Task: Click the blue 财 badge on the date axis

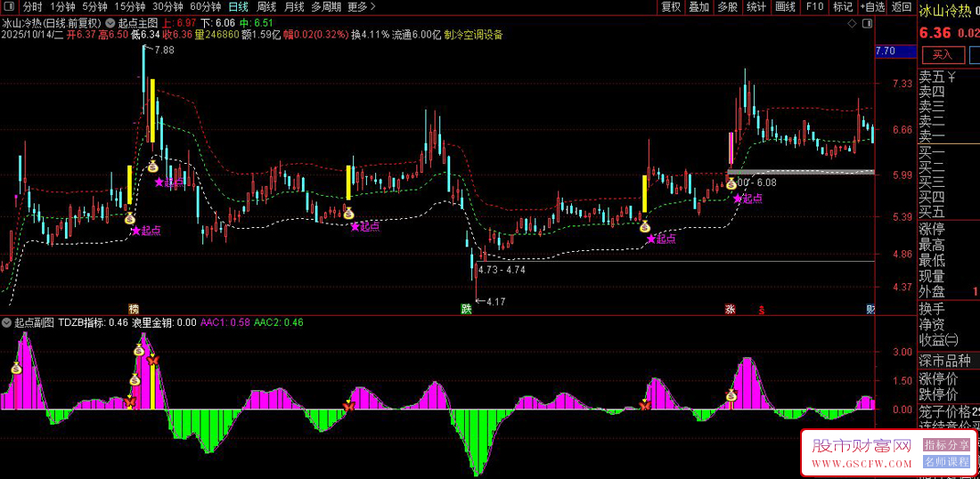Action: [870, 309]
